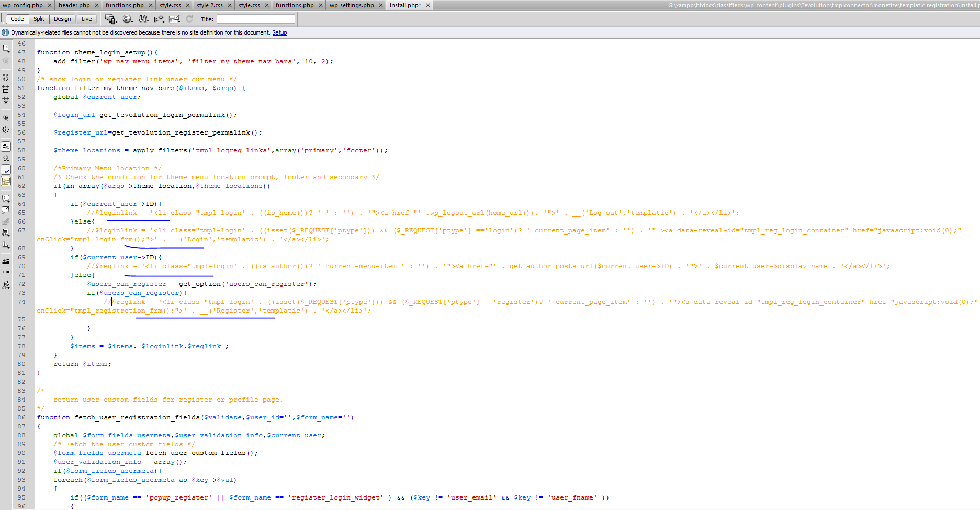Open Format Source Code menu
The image size is (980, 510).
point(6,285)
